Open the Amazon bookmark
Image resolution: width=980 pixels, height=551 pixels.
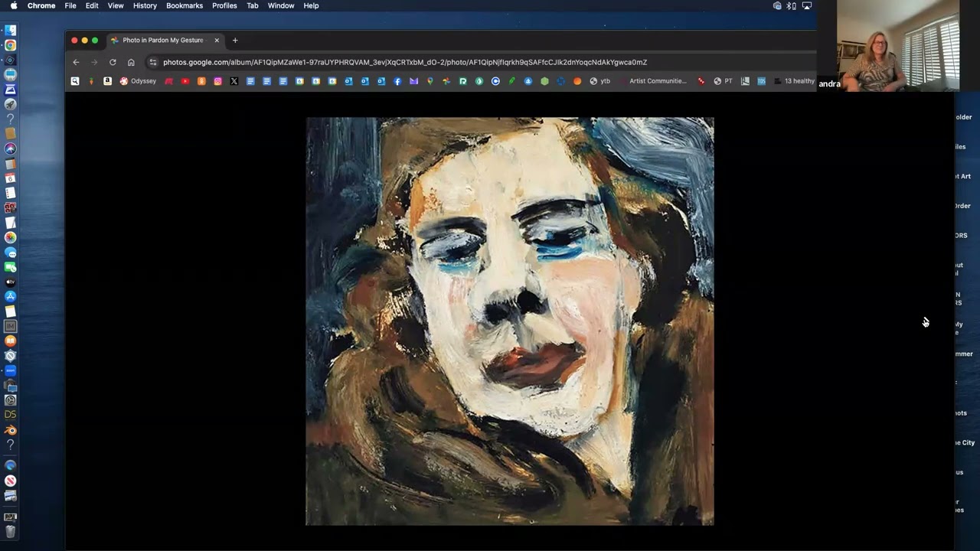click(x=107, y=80)
